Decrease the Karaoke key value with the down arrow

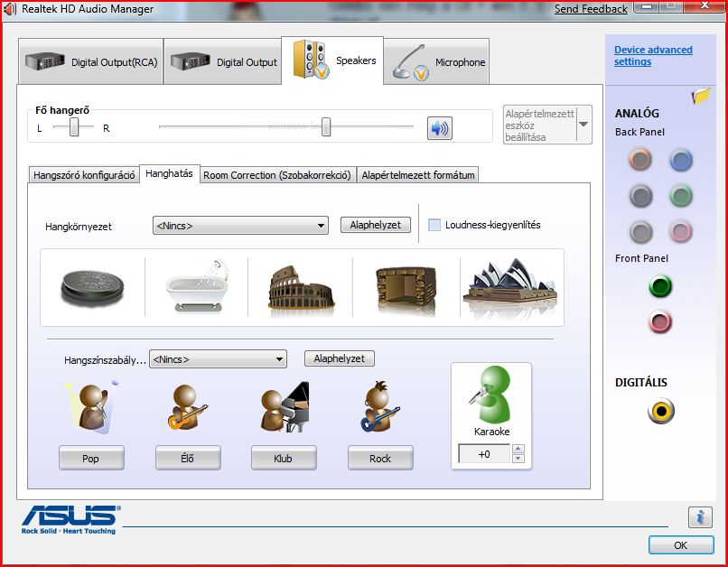[x=518, y=459]
